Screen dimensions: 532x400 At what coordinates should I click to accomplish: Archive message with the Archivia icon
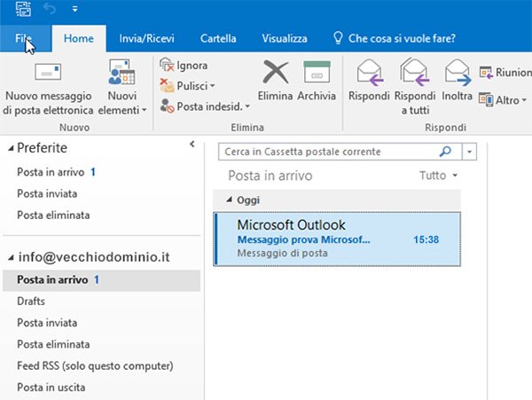pos(317,81)
